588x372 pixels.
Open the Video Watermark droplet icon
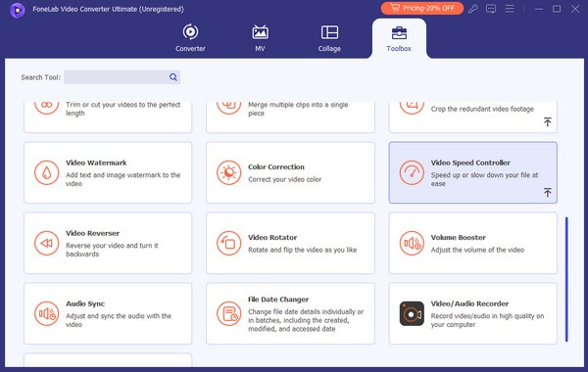point(46,172)
